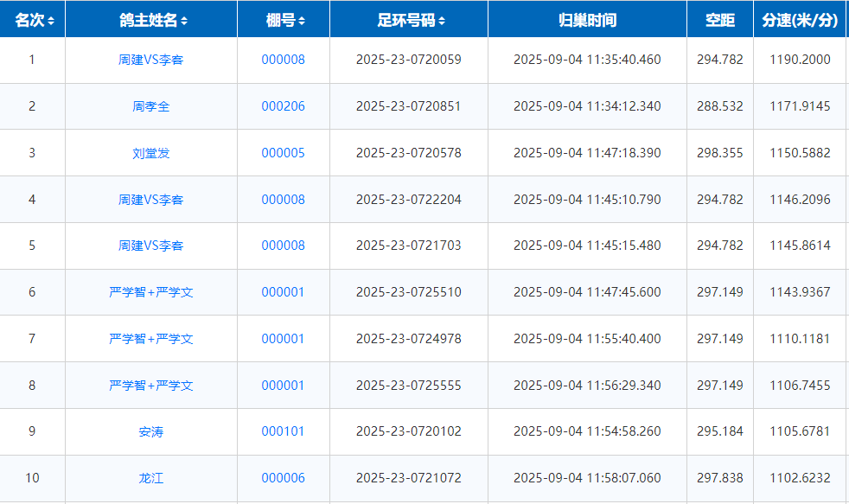Click ring number 2025-23-0721072 cell

(408, 478)
